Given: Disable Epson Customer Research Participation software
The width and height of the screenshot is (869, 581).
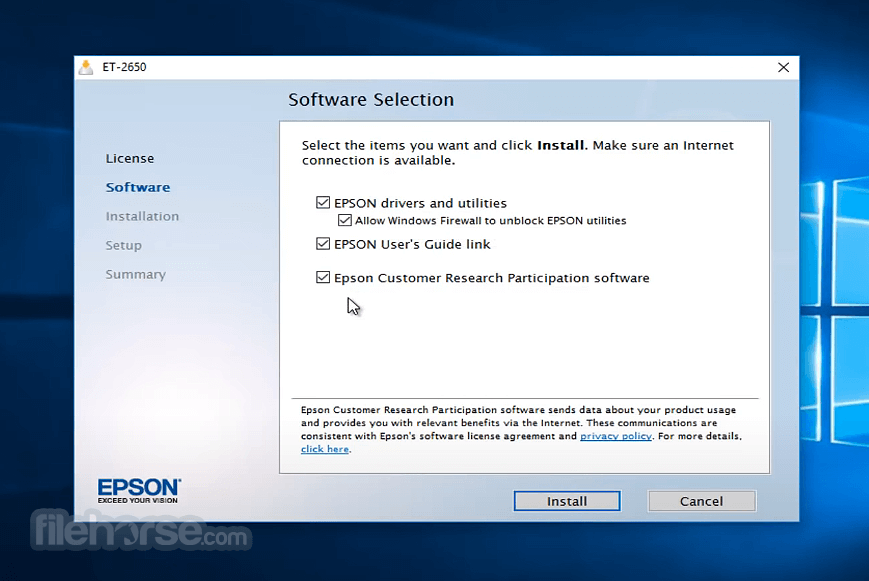Looking at the screenshot, I should coord(323,277).
